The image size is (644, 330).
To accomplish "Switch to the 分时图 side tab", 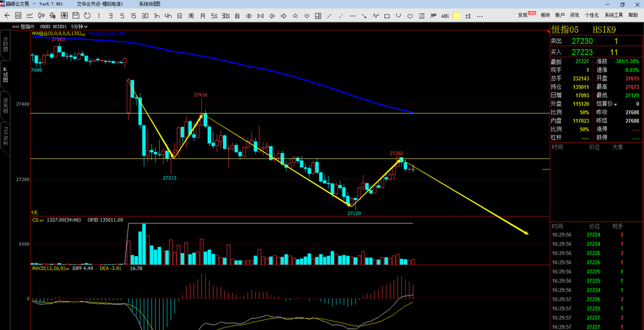I will click(x=5, y=44).
